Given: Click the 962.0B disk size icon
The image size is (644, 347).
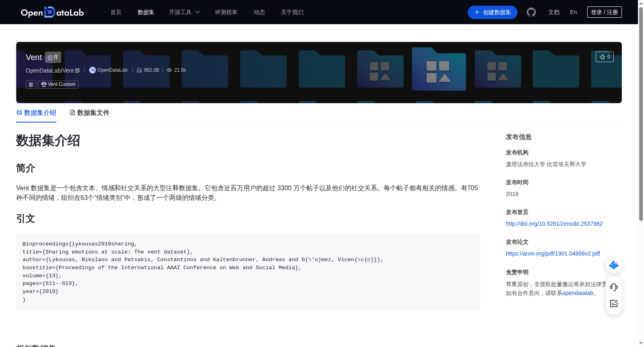Looking at the screenshot, I should 139,70.
